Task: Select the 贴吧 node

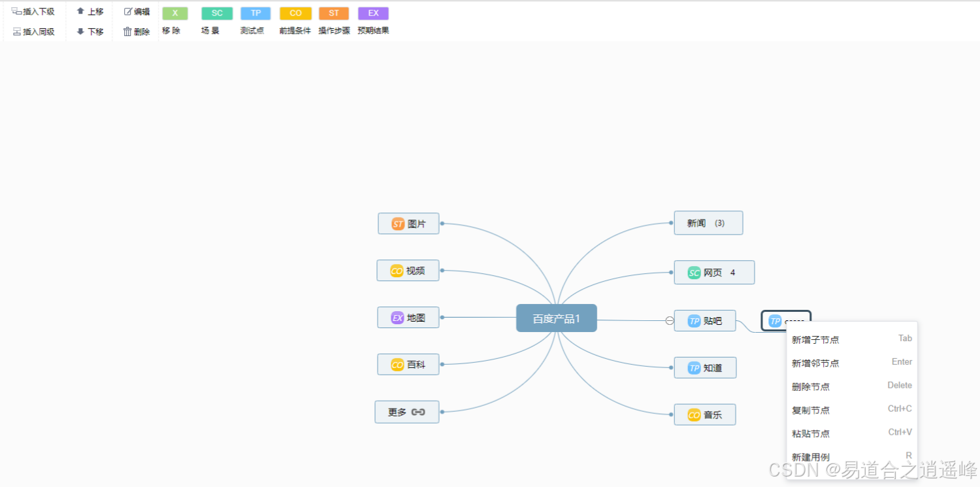Action: [x=705, y=321]
